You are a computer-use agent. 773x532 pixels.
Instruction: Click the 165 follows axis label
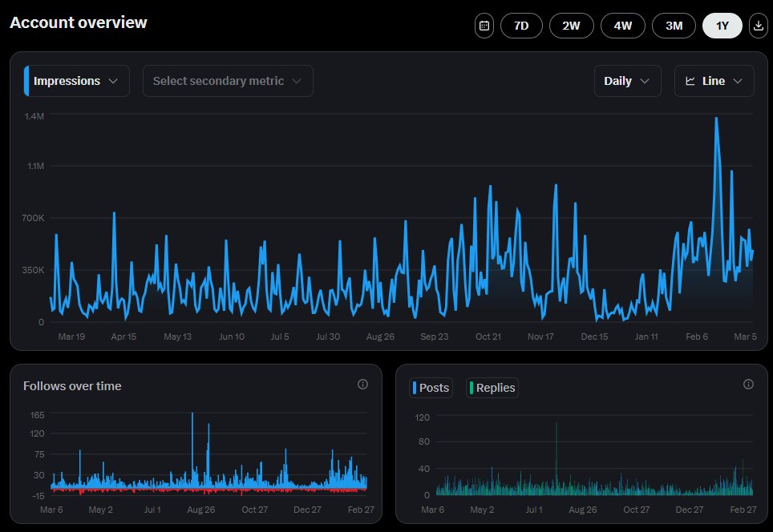(38, 415)
